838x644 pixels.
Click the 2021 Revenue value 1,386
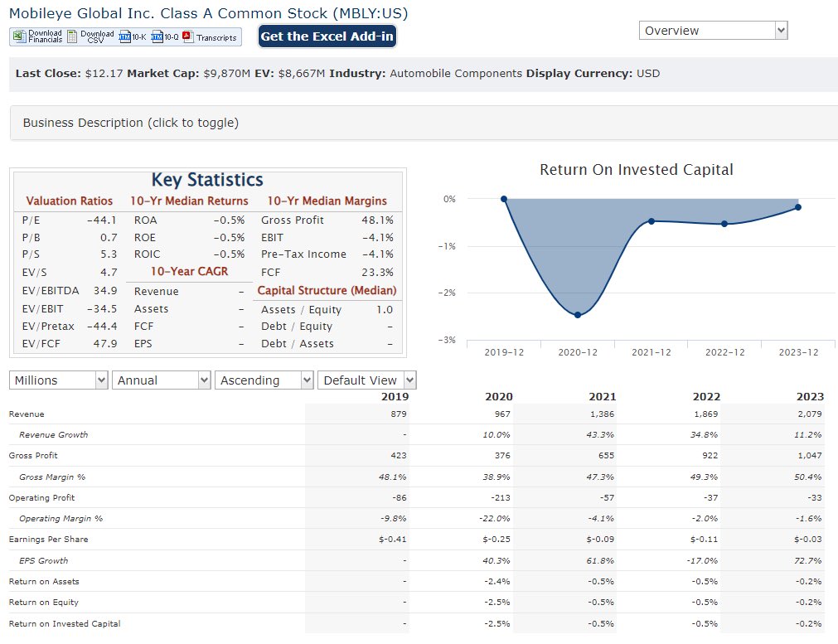(x=603, y=414)
